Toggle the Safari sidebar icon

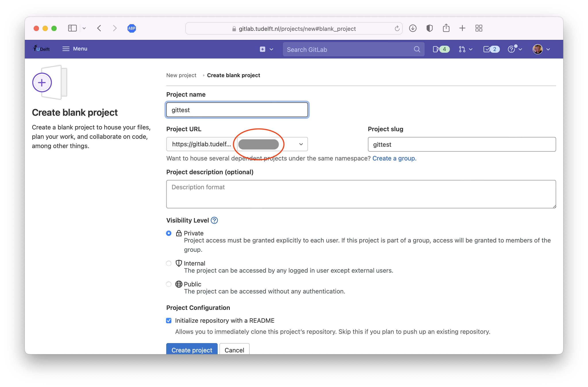tap(72, 28)
